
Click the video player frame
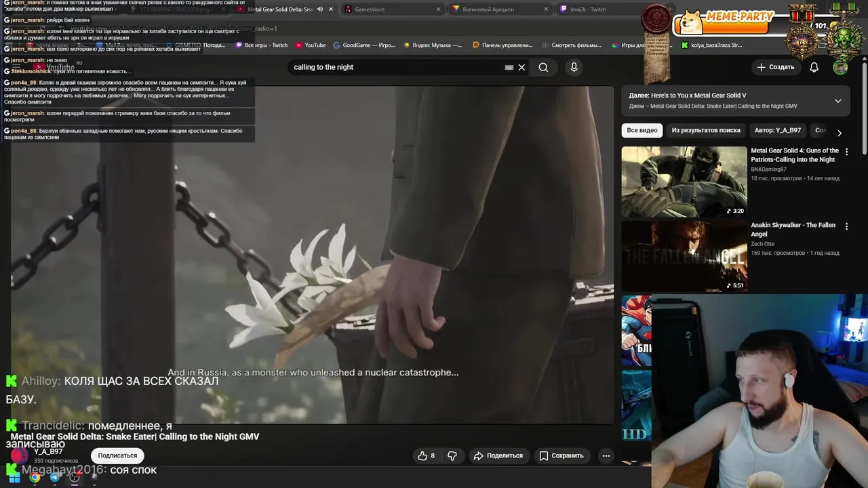312,254
